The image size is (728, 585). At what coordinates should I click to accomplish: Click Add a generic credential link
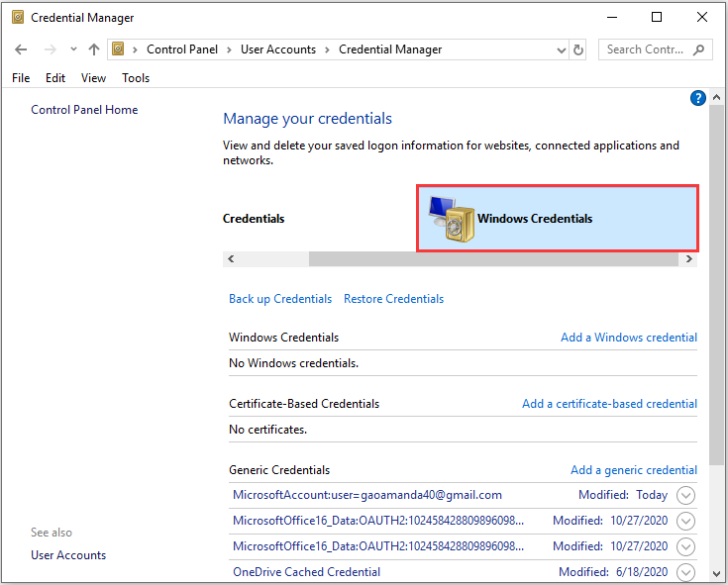point(633,470)
